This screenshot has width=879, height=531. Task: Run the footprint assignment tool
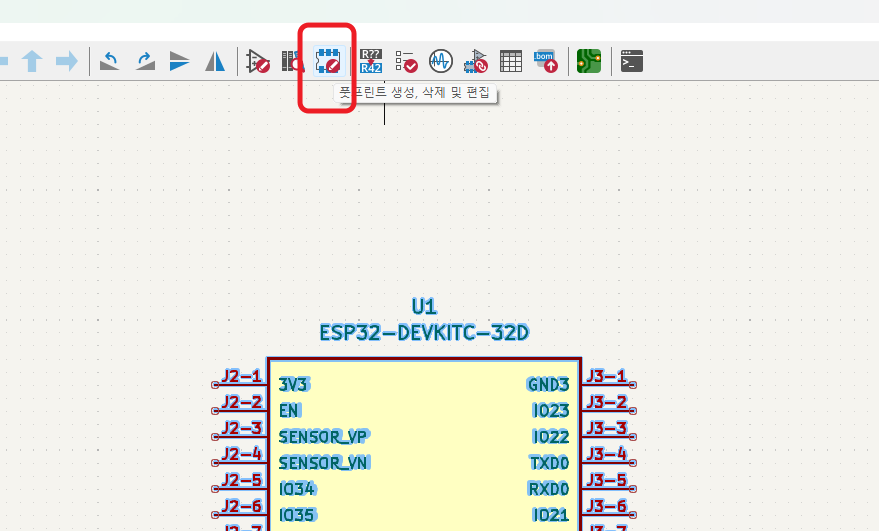tap(476, 61)
